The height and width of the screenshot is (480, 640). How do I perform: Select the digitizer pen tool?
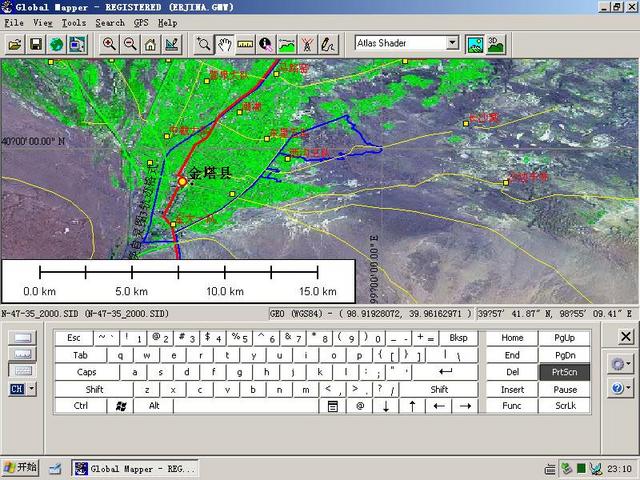[329, 44]
